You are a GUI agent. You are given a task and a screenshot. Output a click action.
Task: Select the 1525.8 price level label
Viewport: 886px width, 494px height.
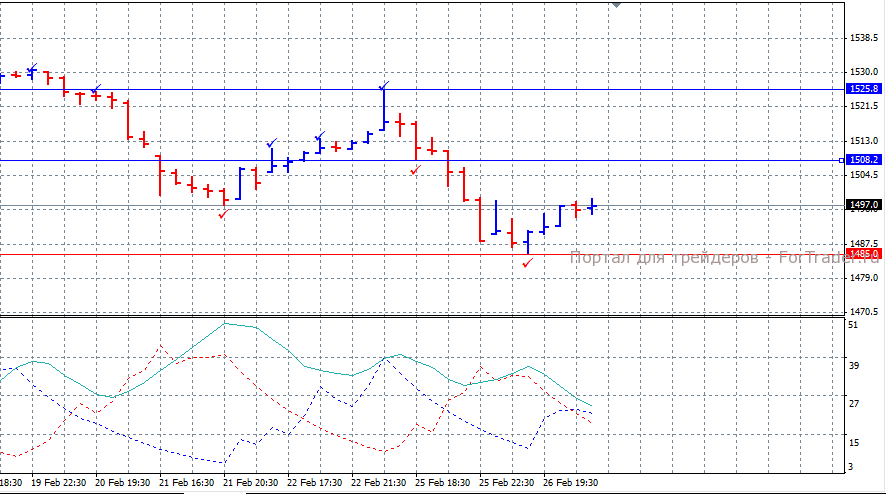862,89
